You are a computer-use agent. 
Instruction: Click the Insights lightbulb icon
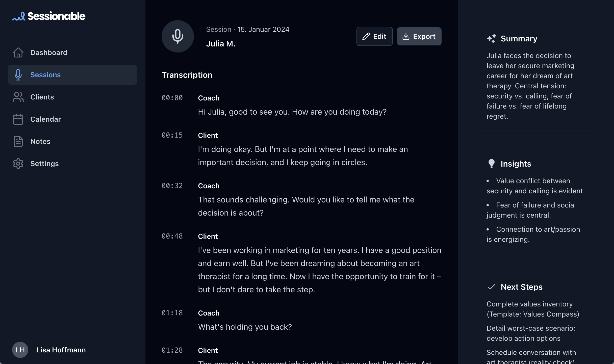[x=491, y=164]
